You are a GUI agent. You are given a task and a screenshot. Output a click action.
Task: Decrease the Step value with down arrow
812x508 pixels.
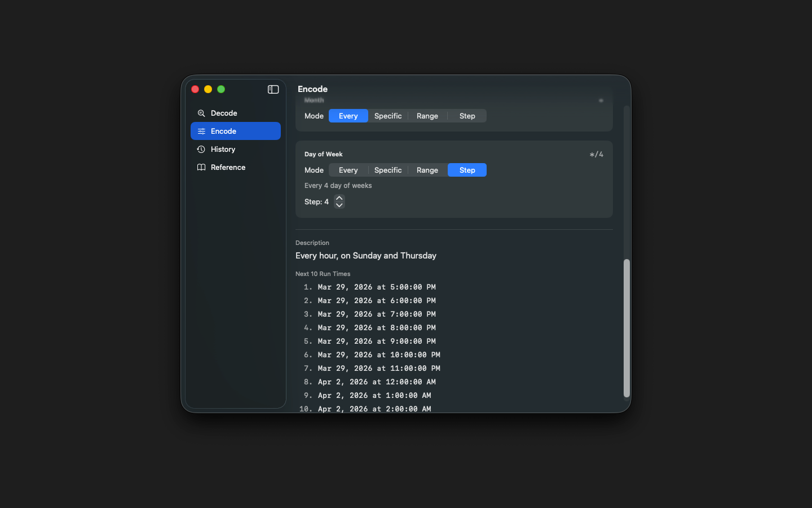tap(339, 205)
